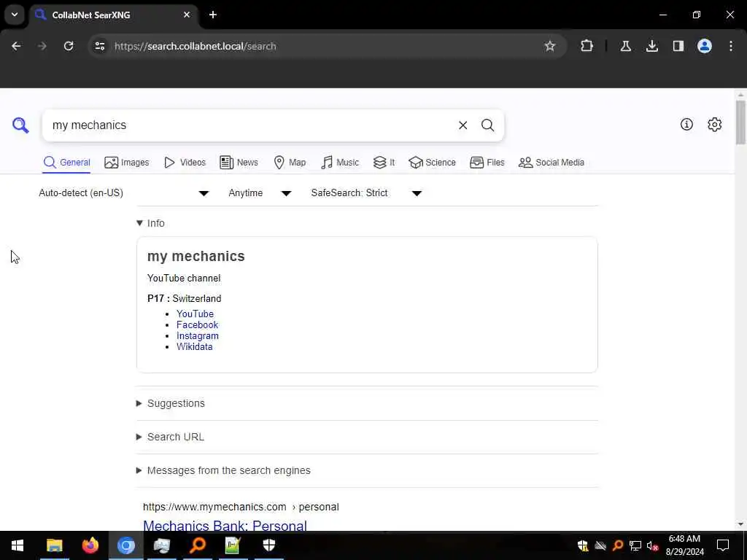Switch to Social Media tab
The image size is (747, 560).
coord(551,163)
